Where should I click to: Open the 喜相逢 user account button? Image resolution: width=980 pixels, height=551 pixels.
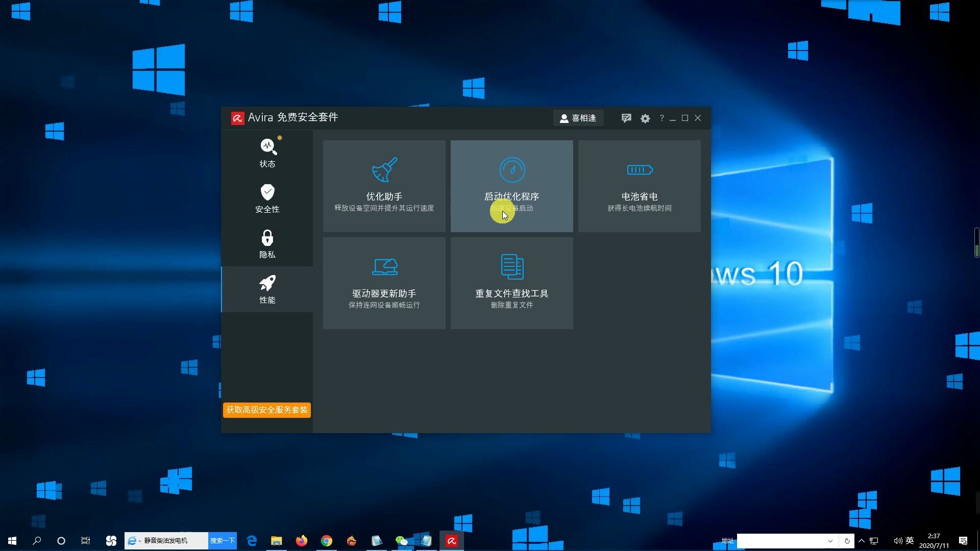(578, 118)
